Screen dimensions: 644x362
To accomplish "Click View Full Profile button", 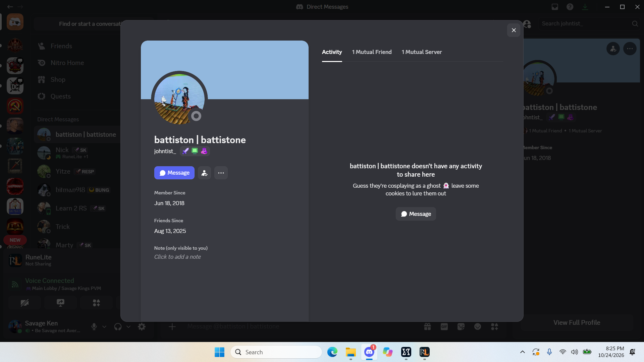I will (x=577, y=322).
